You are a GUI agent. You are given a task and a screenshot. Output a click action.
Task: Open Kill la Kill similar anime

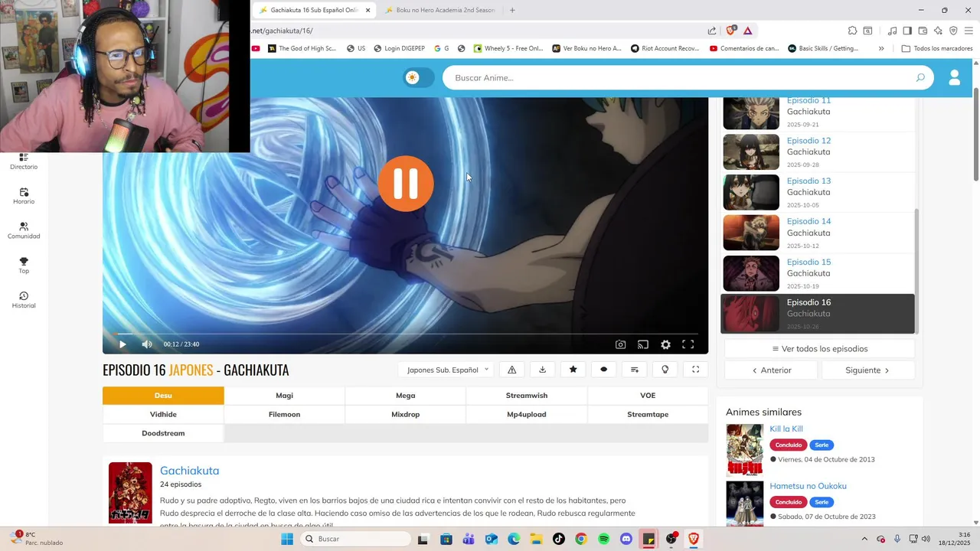pyautogui.click(x=786, y=429)
